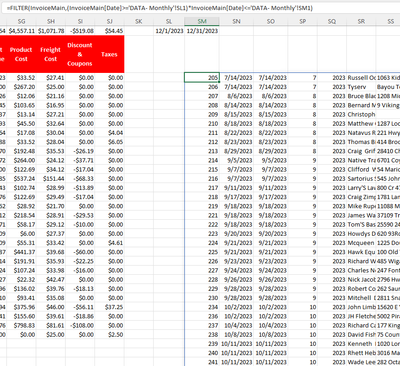Select the Christoph customer cell

(361, 114)
